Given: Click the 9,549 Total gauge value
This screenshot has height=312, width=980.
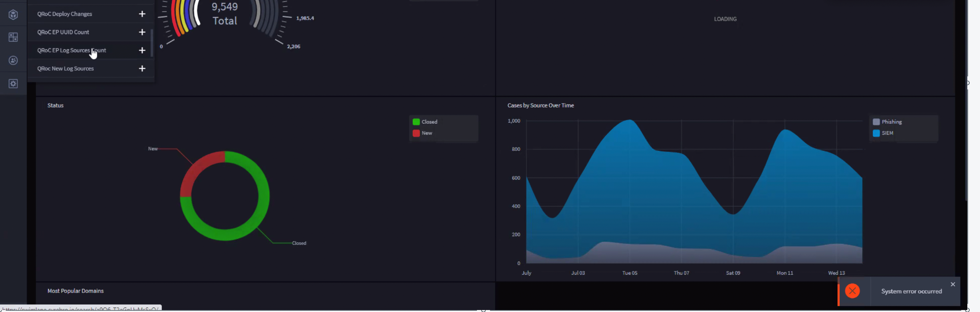Looking at the screenshot, I should [x=225, y=14].
